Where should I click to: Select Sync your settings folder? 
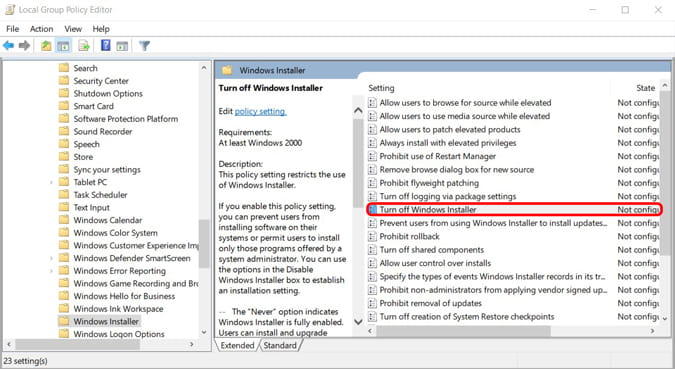(x=107, y=170)
